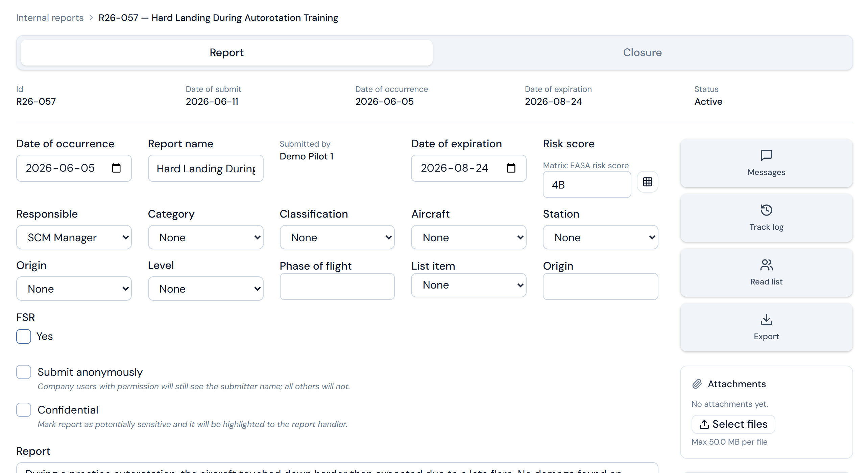This screenshot has width=868, height=473.
Task: Open the calendar picker for Date of expiration
Action: pos(511,168)
